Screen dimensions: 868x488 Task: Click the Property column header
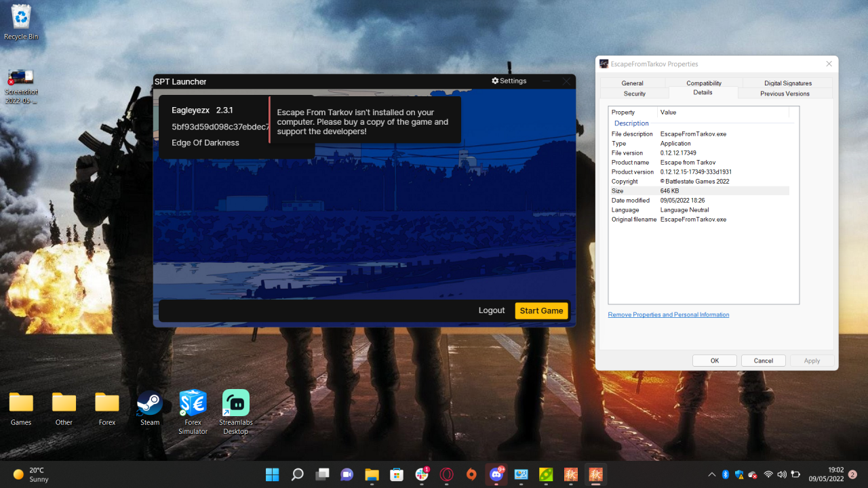633,113
